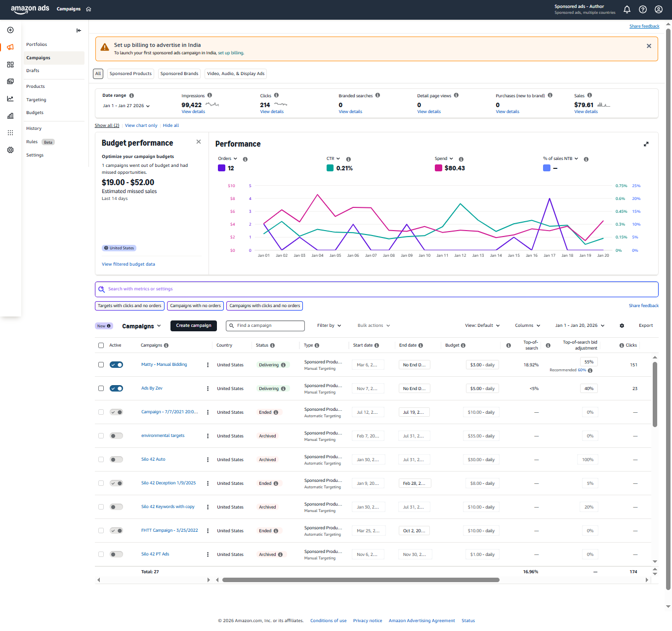Dismiss the India billing alert banner

[x=649, y=46]
